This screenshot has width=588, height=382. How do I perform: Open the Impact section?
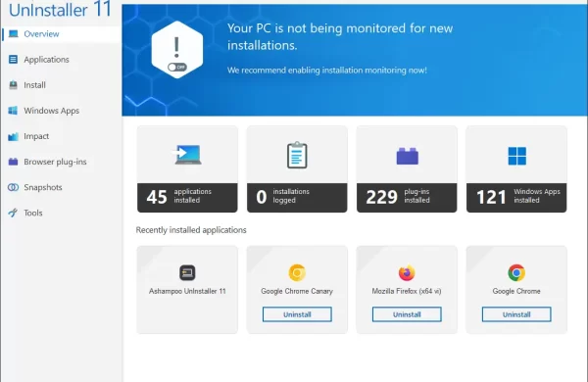[x=61, y=136]
